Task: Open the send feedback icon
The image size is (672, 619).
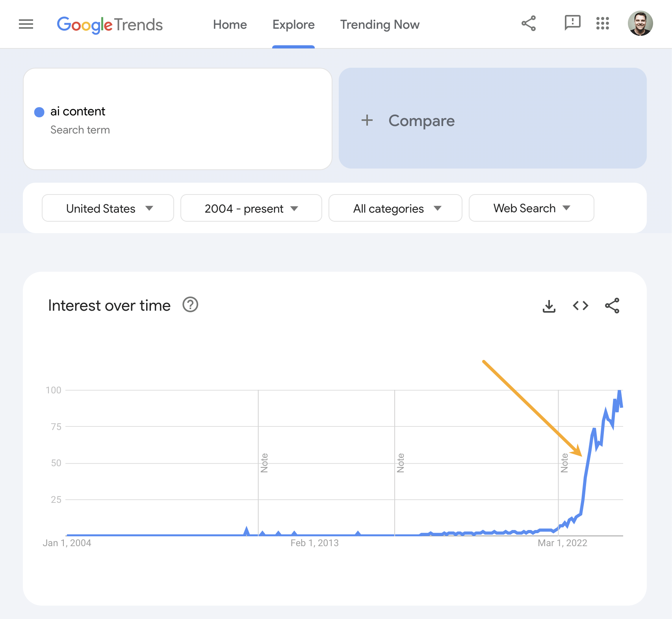Action: (x=572, y=24)
